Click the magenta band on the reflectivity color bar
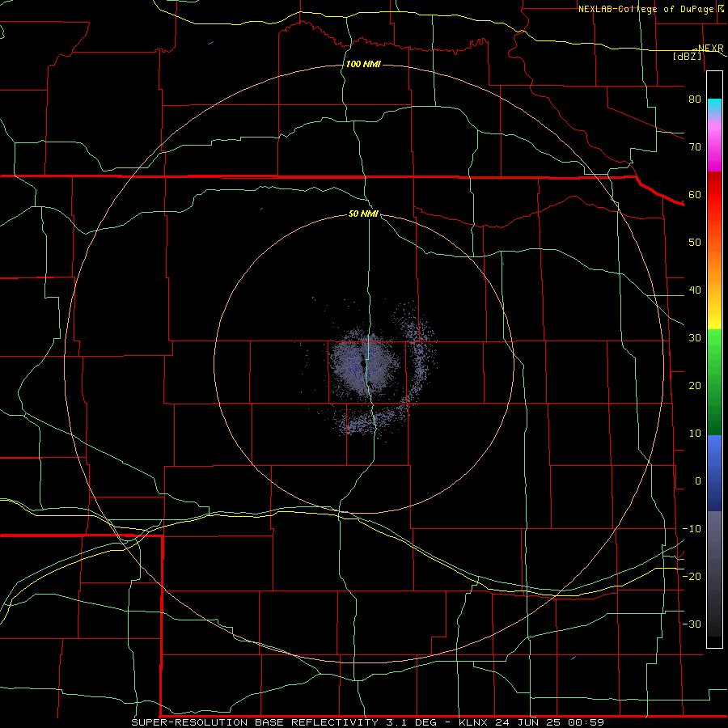 click(x=714, y=150)
